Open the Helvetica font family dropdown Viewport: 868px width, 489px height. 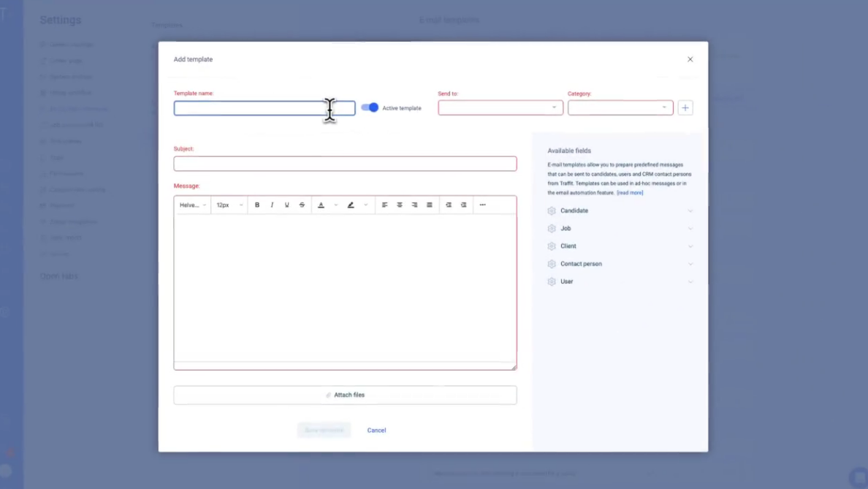193,205
